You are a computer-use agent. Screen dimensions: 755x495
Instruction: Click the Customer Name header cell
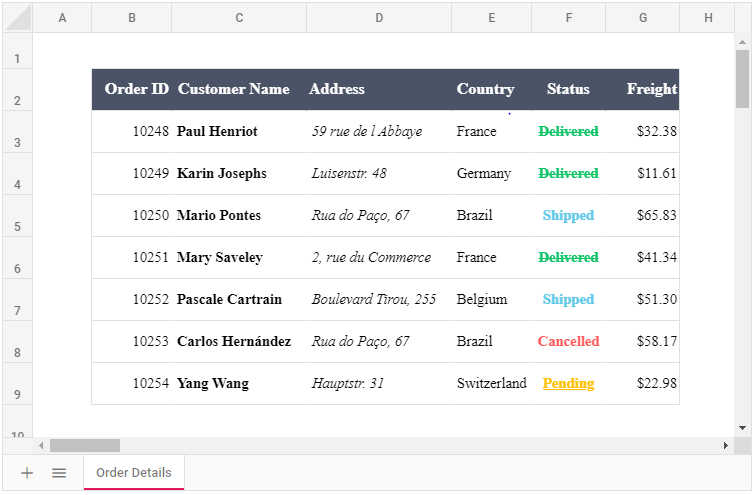(234, 89)
